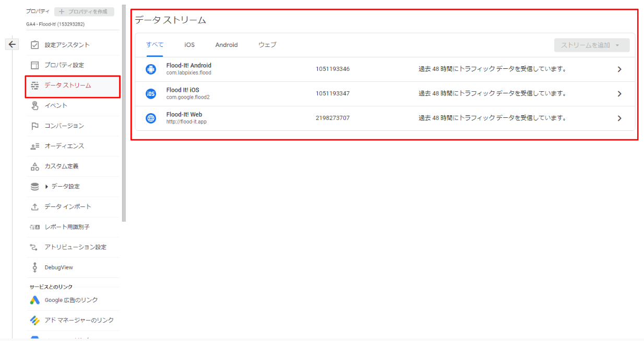Click the Flood It! iOS stream name

pyautogui.click(x=183, y=90)
